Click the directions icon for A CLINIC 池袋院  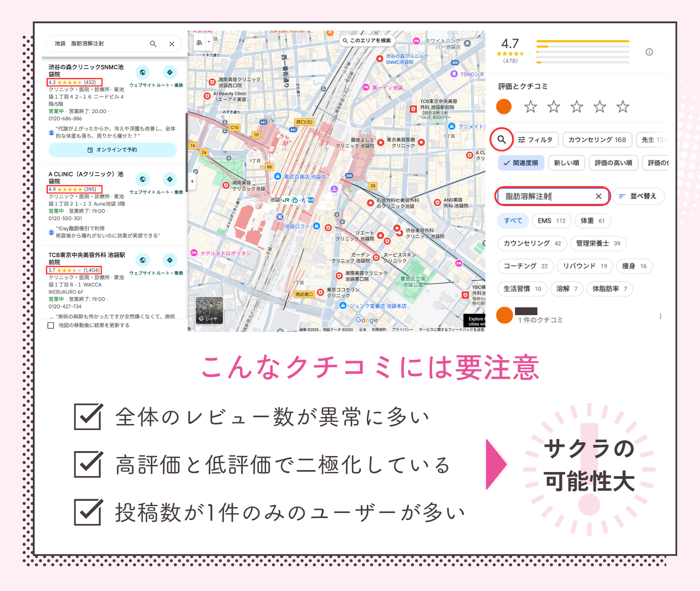[170, 179]
